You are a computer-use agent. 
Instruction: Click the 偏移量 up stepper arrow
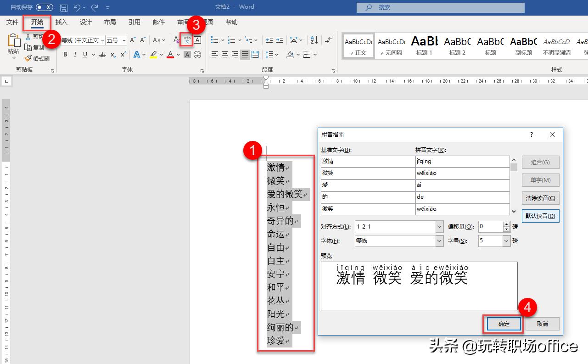click(507, 224)
